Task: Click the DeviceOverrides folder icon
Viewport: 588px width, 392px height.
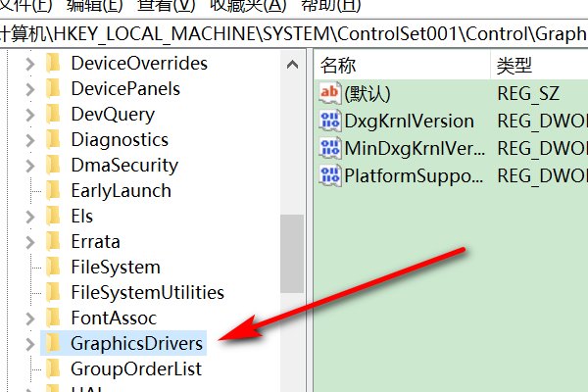Action: (53, 63)
